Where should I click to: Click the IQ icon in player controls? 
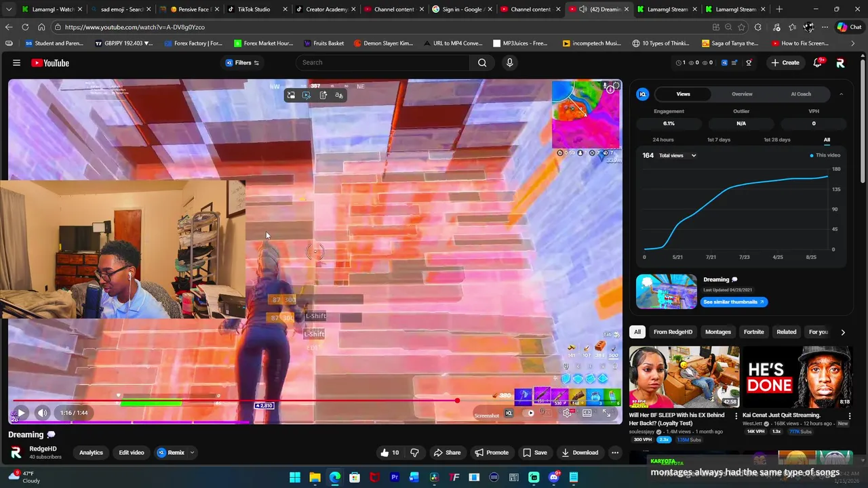click(509, 413)
